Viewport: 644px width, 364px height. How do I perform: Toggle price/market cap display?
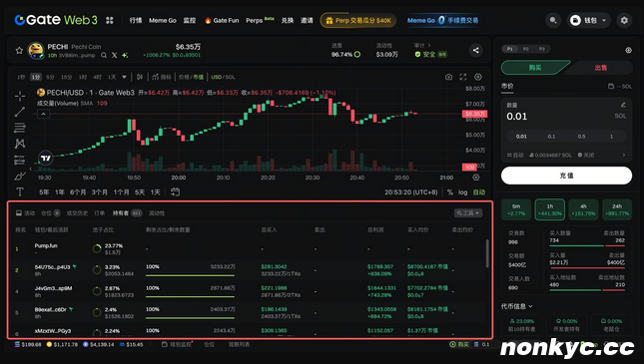191,77
